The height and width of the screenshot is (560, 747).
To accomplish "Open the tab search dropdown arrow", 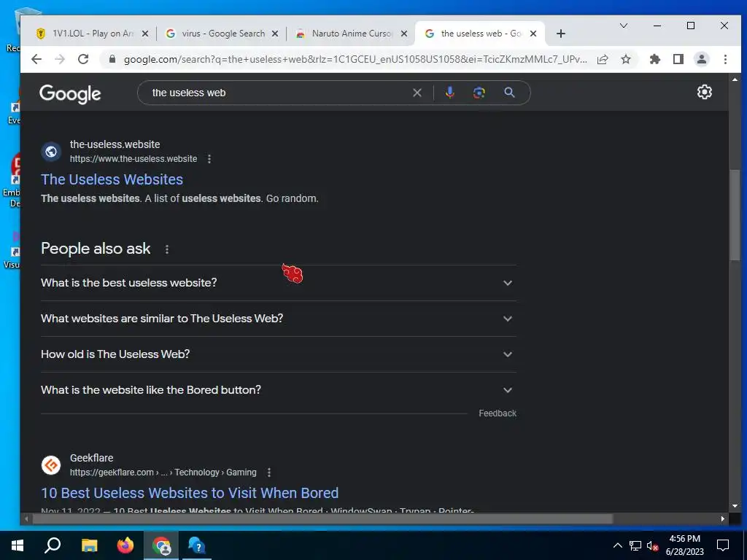I will point(623,26).
